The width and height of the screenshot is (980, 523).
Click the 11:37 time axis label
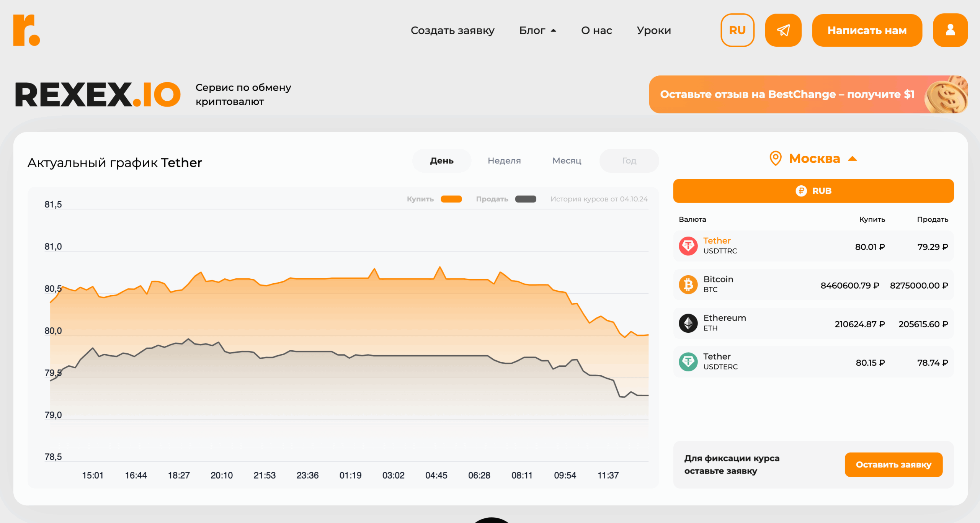pos(608,475)
